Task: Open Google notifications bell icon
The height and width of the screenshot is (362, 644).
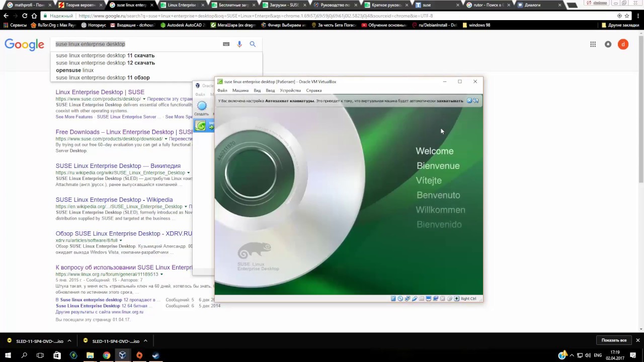Action: click(x=608, y=44)
